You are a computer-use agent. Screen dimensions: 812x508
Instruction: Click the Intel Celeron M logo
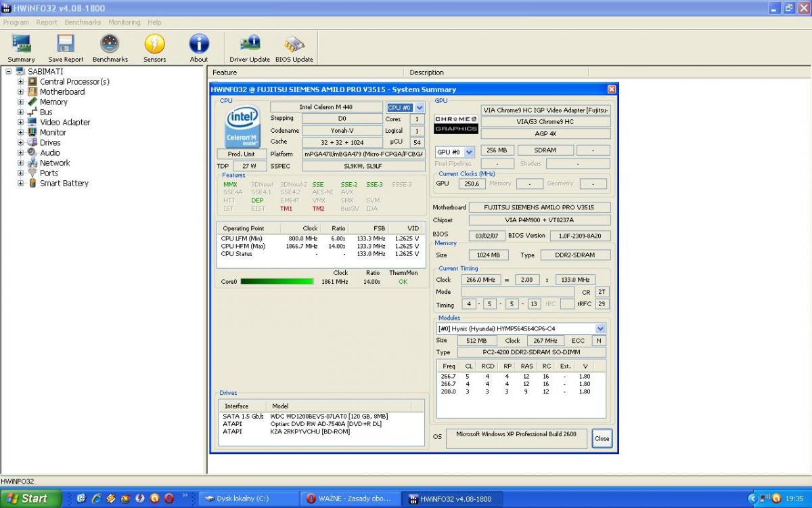242,127
